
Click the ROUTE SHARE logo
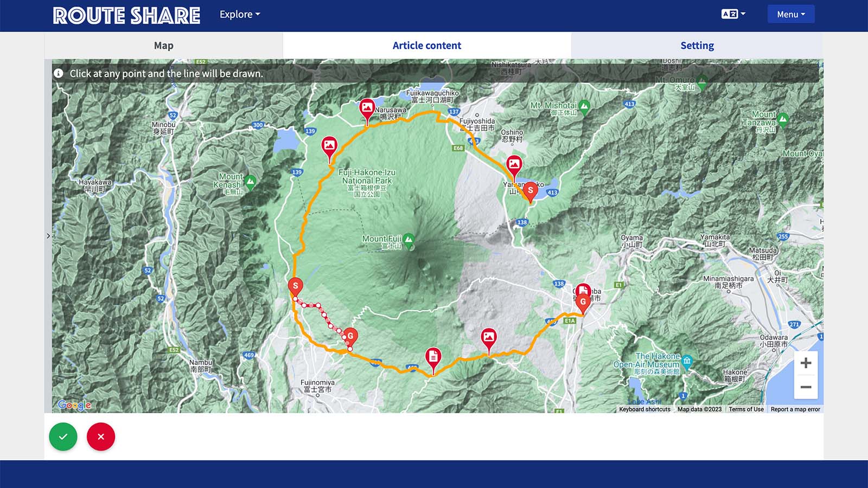pyautogui.click(x=126, y=16)
